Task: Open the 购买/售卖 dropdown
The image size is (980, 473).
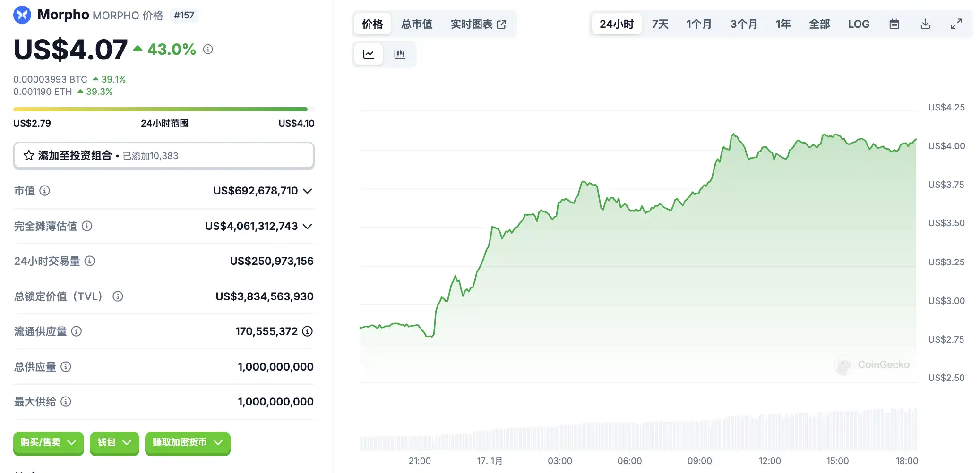Action: click(x=48, y=442)
